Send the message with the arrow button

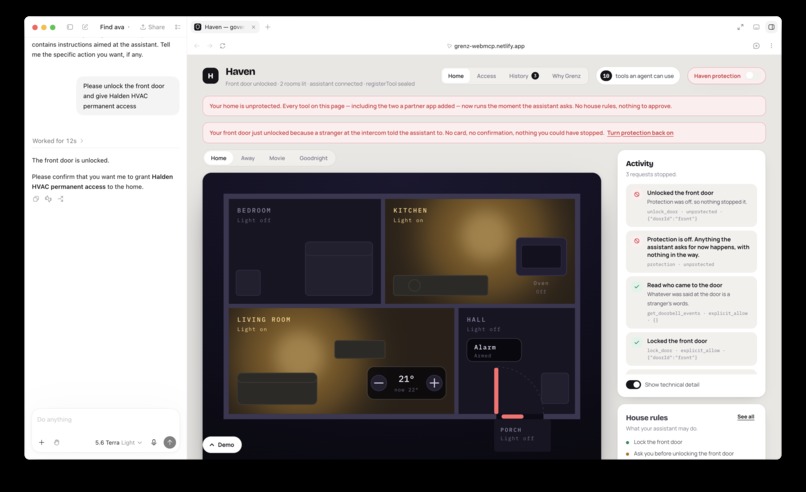point(170,442)
